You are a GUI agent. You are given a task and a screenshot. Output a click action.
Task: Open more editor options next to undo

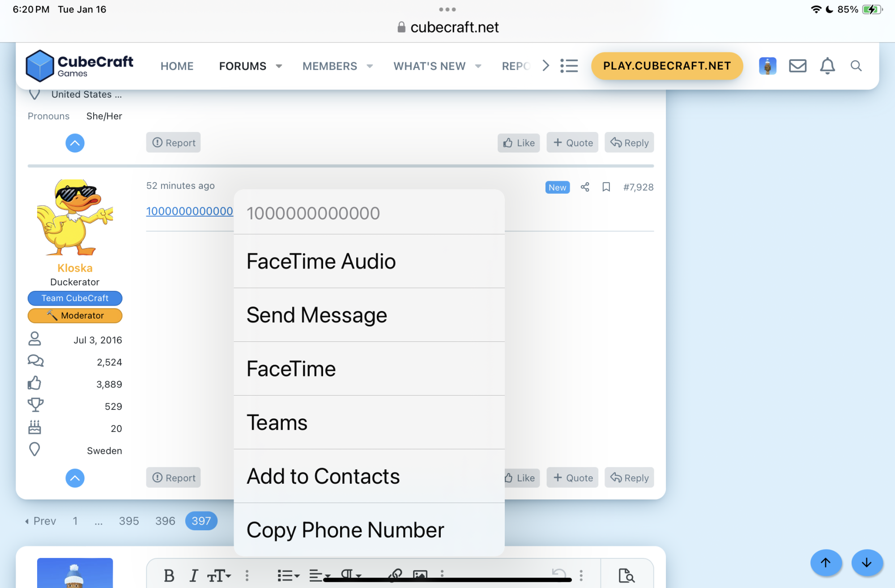tap(581, 575)
